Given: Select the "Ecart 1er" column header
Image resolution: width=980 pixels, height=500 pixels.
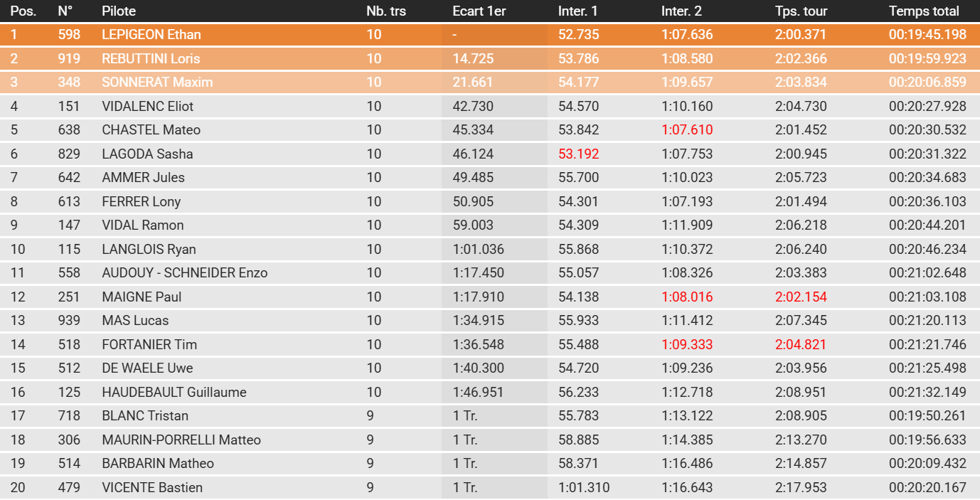Looking at the screenshot, I should (x=479, y=11).
